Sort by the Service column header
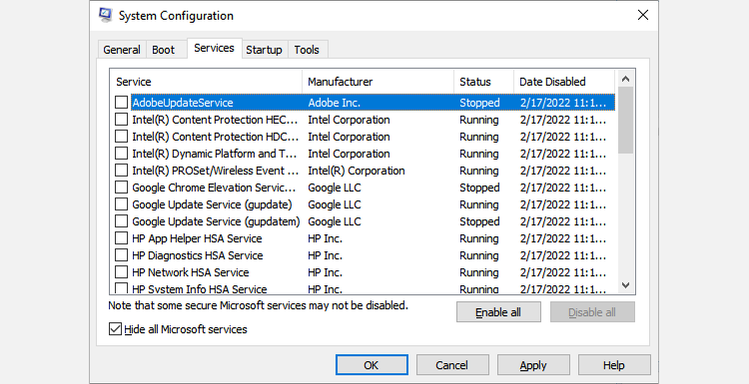Image resolution: width=749 pixels, height=384 pixels. [x=206, y=82]
